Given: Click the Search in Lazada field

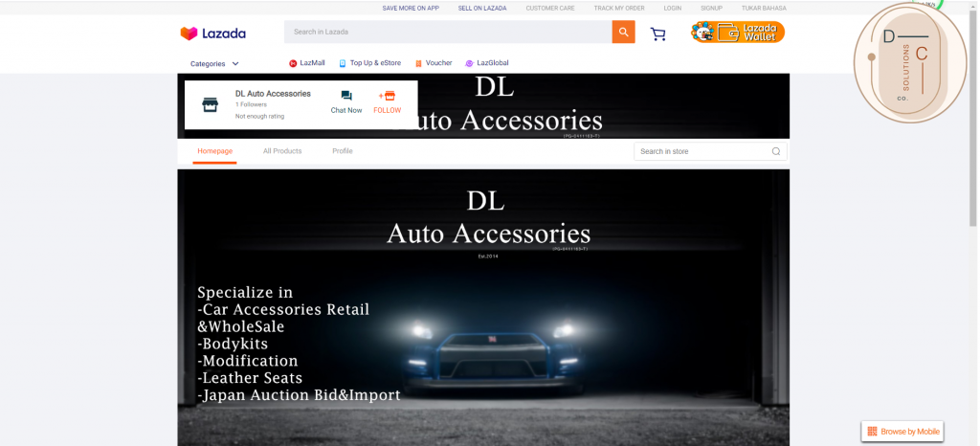Looking at the screenshot, I should point(448,32).
